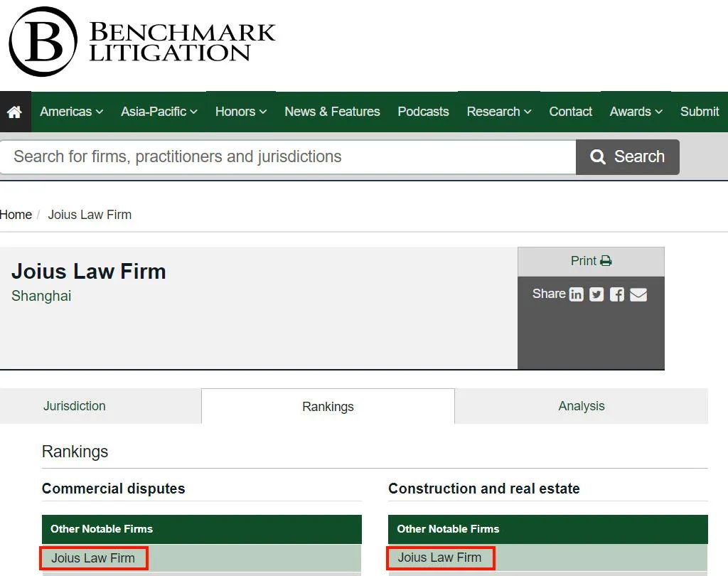Click the Commercial disputes heading
Image resolution: width=728 pixels, height=576 pixels.
[x=113, y=489]
